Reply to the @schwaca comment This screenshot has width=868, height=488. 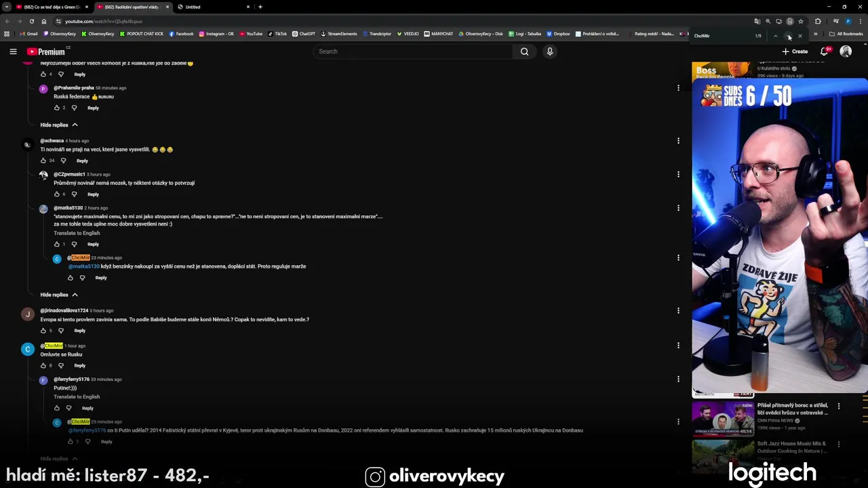(82, 161)
